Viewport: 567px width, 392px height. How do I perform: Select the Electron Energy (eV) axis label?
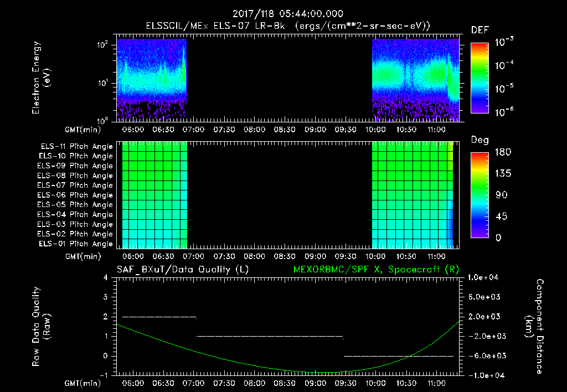(x=41, y=78)
